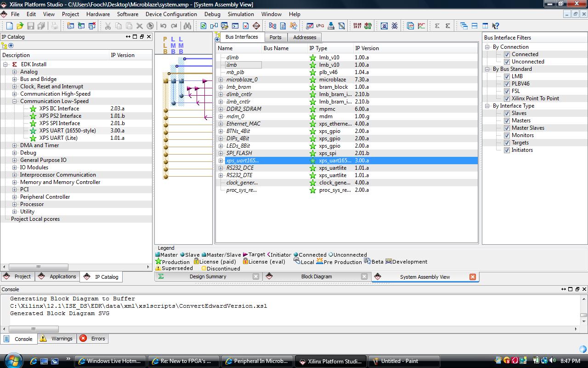Click the red-check software settings icon
This screenshot has width=588, height=368.
(310, 26)
